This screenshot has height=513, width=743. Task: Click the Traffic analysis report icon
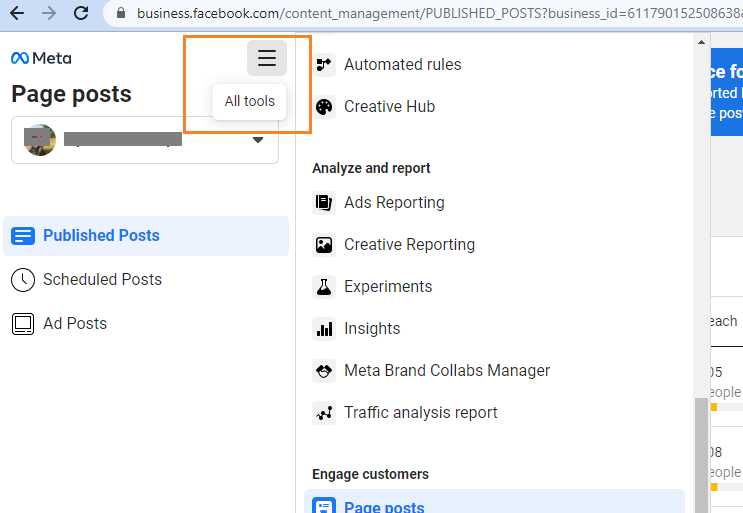[324, 413]
